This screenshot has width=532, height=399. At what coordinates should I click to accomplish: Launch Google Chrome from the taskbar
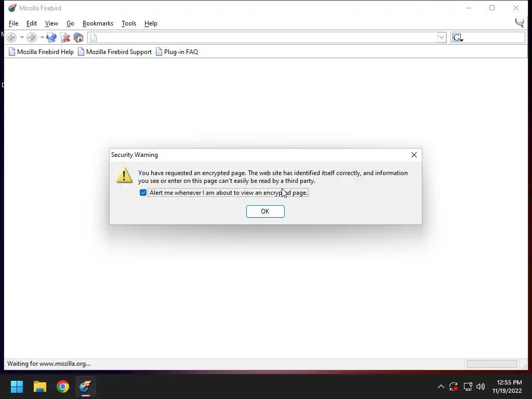(x=63, y=387)
